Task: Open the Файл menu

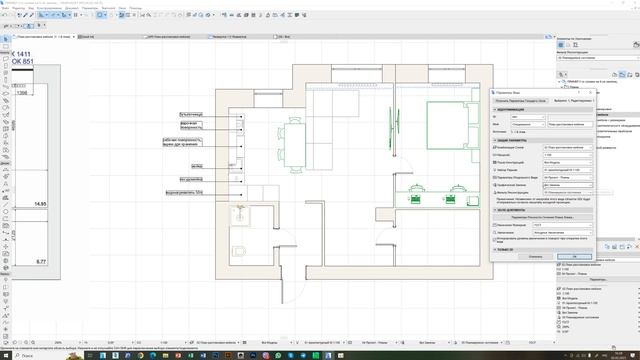Action: (x=4, y=8)
